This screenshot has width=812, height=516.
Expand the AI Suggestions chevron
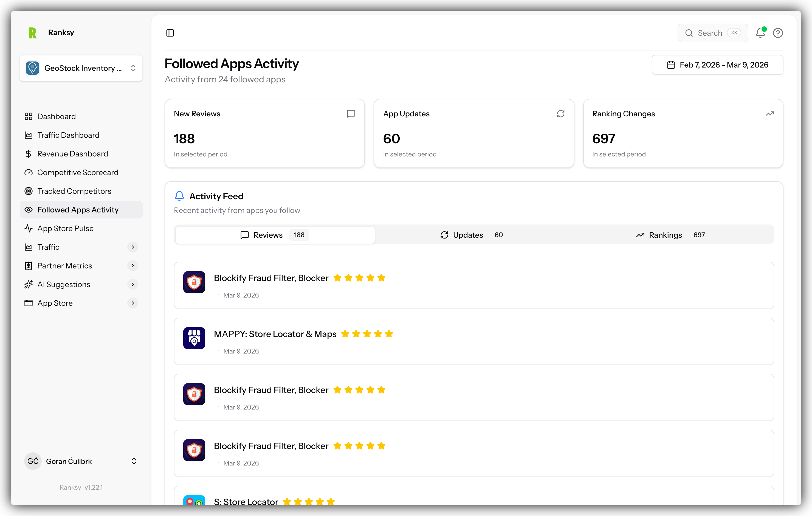pyautogui.click(x=132, y=285)
